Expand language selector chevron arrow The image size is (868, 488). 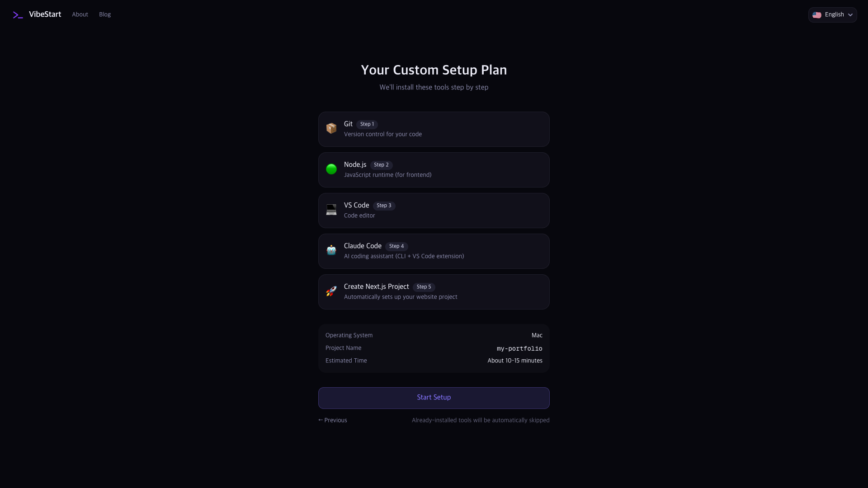pos(850,15)
